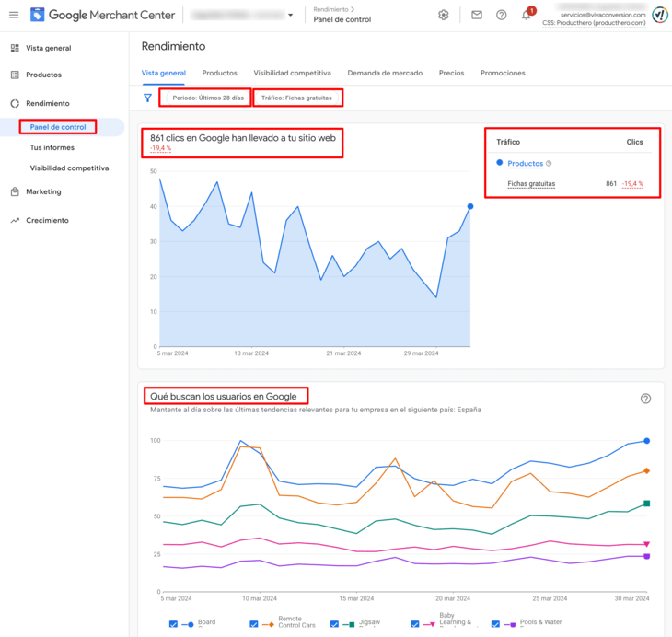Viewport: 672px width, 637px height.
Task: Click the green Jigsaw legend marker
Action: coord(349,624)
